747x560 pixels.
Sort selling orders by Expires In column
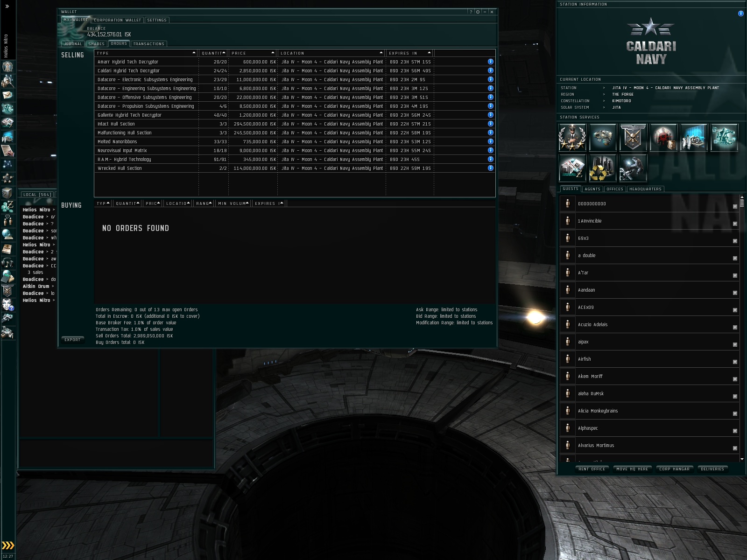410,53
